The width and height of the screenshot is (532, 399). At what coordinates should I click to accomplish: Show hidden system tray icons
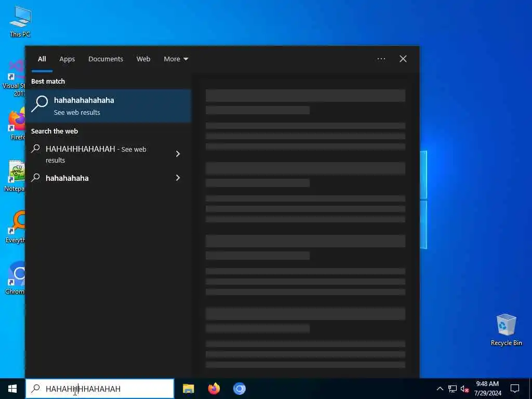pyautogui.click(x=440, y=389)
